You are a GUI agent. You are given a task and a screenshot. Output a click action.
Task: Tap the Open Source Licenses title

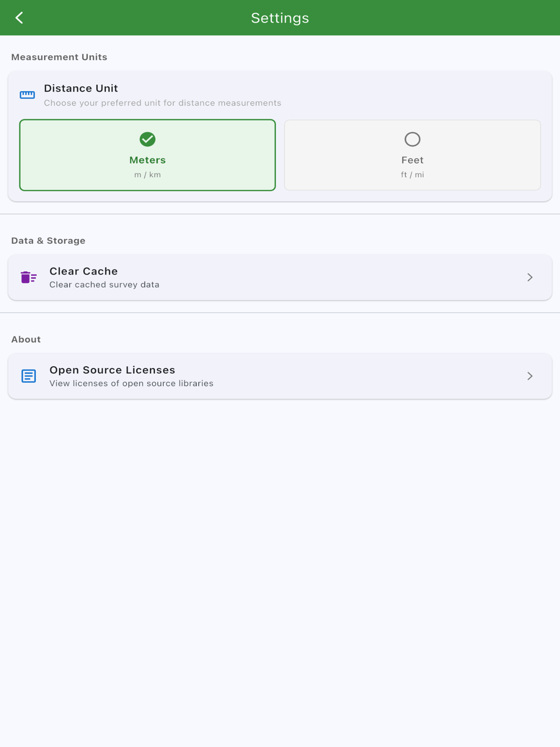(112, 370)
